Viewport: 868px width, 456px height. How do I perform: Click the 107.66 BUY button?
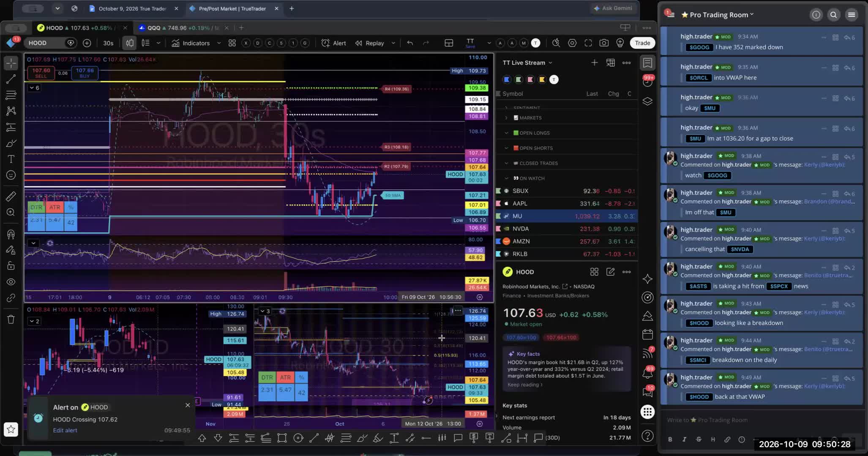(85, 73)
